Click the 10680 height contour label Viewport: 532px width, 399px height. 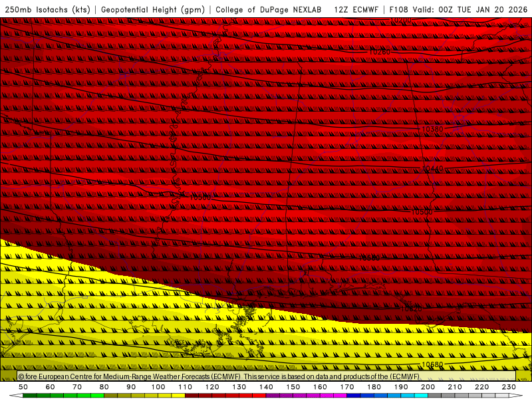tap(433, 364)
